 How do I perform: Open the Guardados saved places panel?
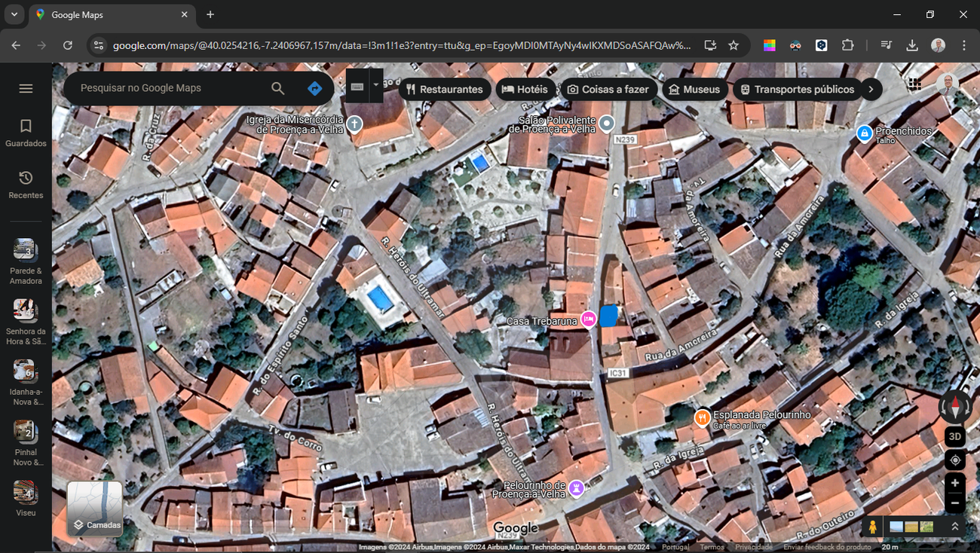pos(26,133)
